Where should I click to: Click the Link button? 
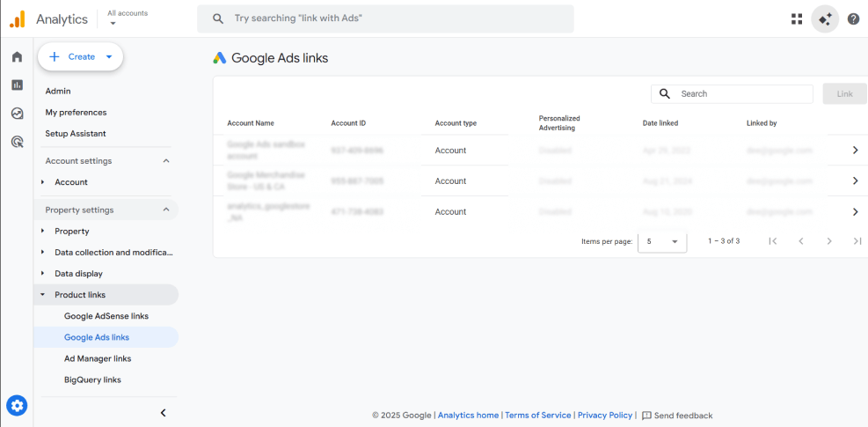click(845, 93)
